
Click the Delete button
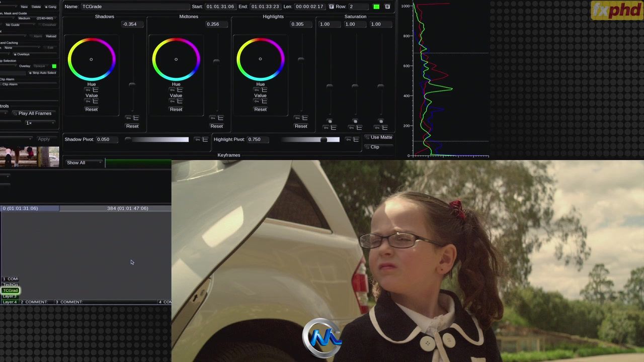36,7
